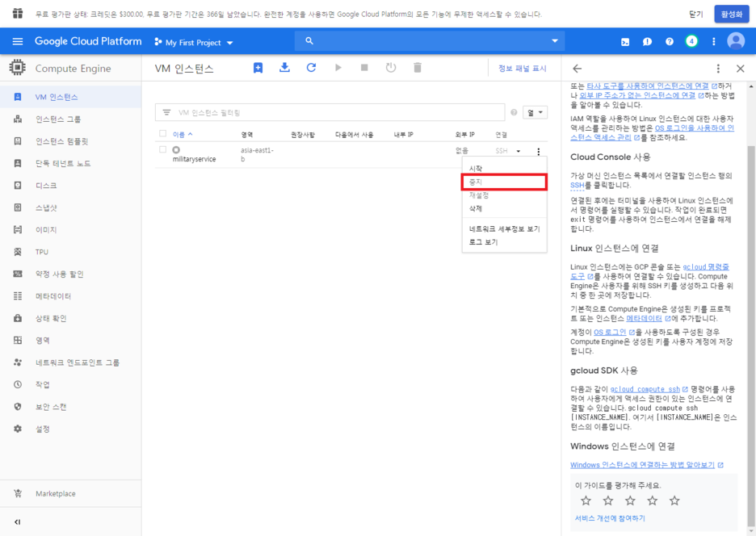Open 인스턴스 그룹 in the sidebar

(x=70, y=119)
